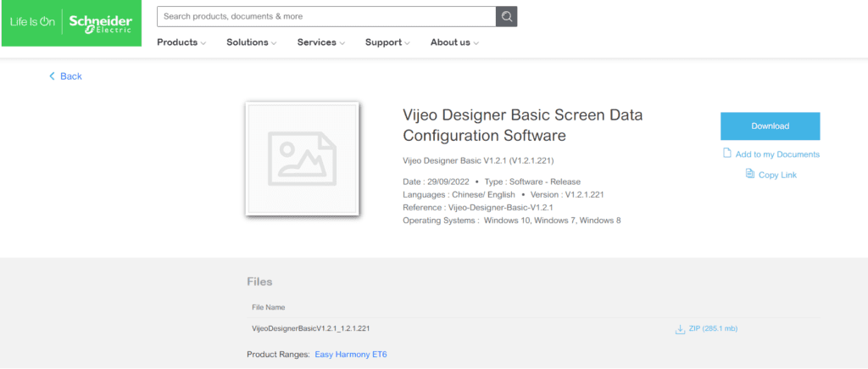The width and height of the screenshot is (868, 369).
Task: Click the search magnifier button
Action: pyautogui.click(x=507, y=17)
